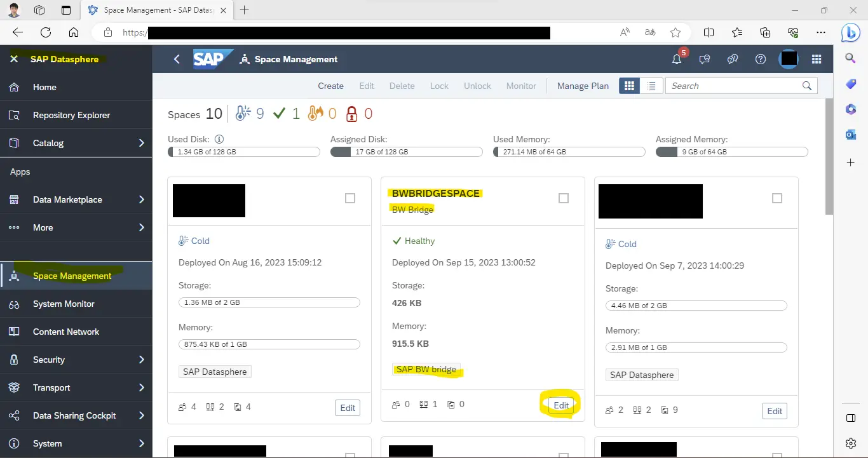Image resolution: width=868 pixels, height=458 pixels.
Task: Open the SAP product switcher grid
Action: [x=817, y=59]
